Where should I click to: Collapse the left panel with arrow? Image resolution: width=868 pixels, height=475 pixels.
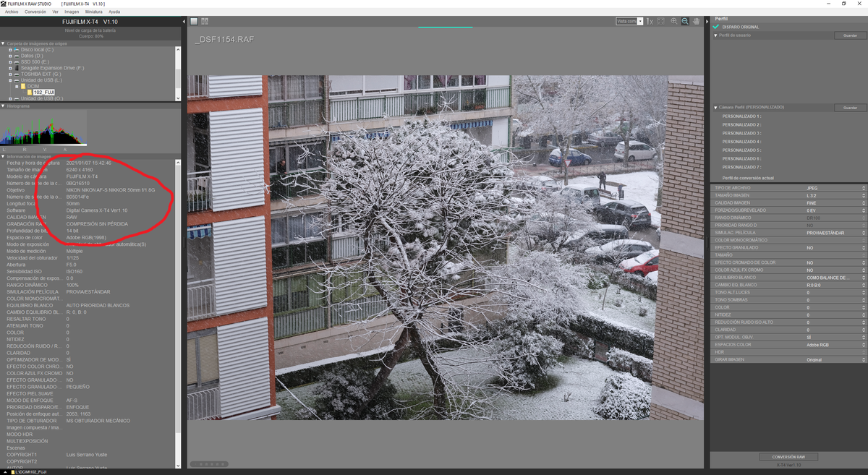pos(184,21)
